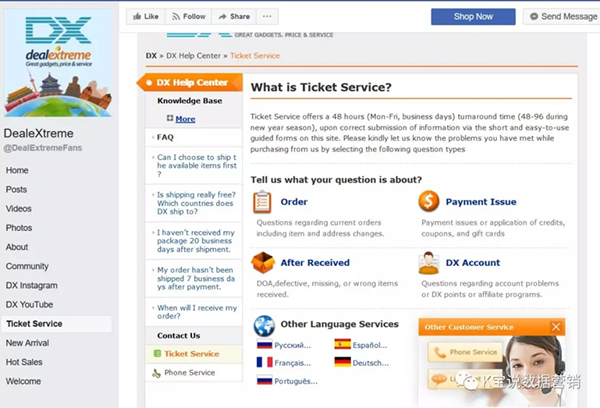Select the Spanish flag icon

tap(342, 344)
